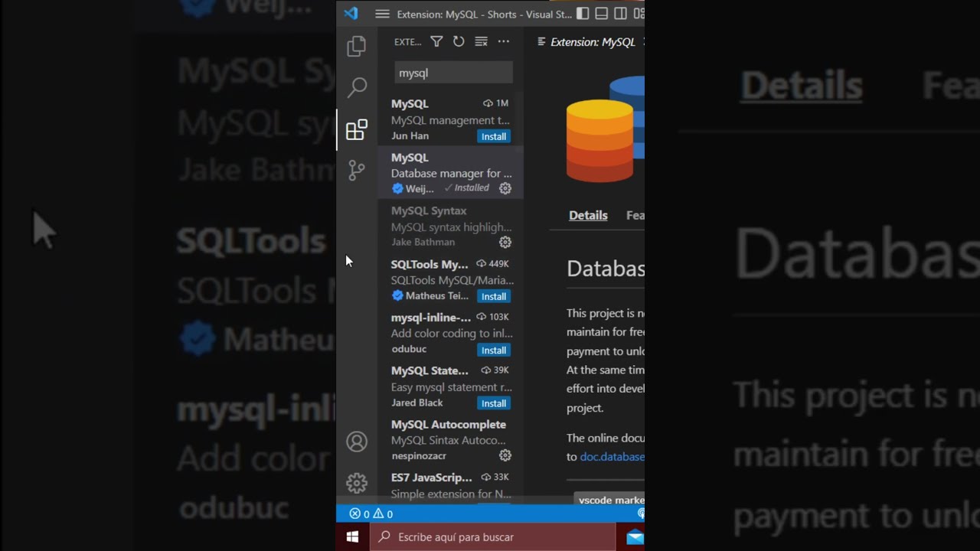This screenshot has height=551, width=980.
Task: Focus the mysql extension search box
Action: pyautogui.click(x=453, y=73)
